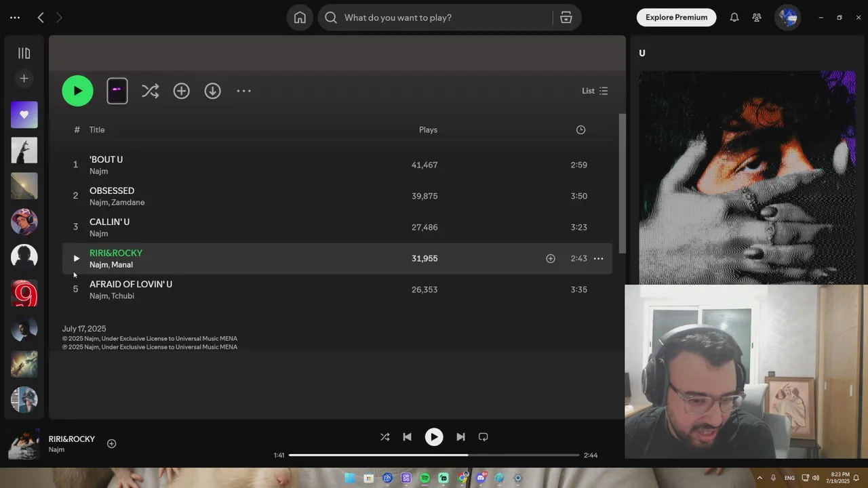Select the track 'BOUT U
The height and width of the screenshot is (488, 868).
tap(106, 159)
